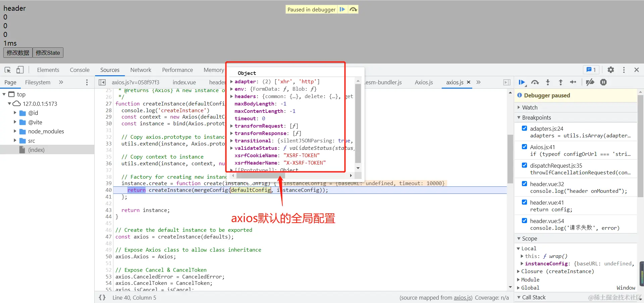
Task: Uncheck the dispatchRequest.js:35 breakpoint
Action: 525,165
